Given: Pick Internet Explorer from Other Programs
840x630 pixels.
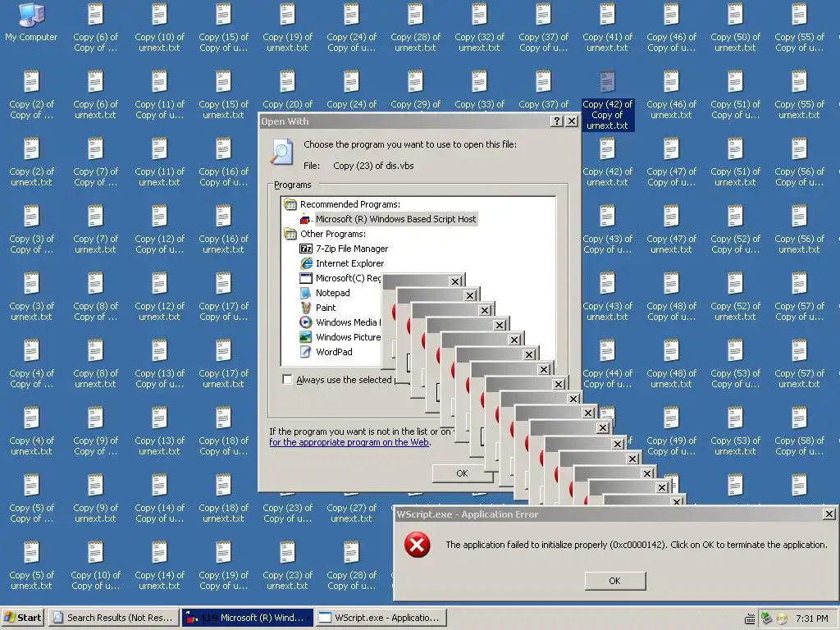Looking at the screenshot, I should (x=342, y=263).
